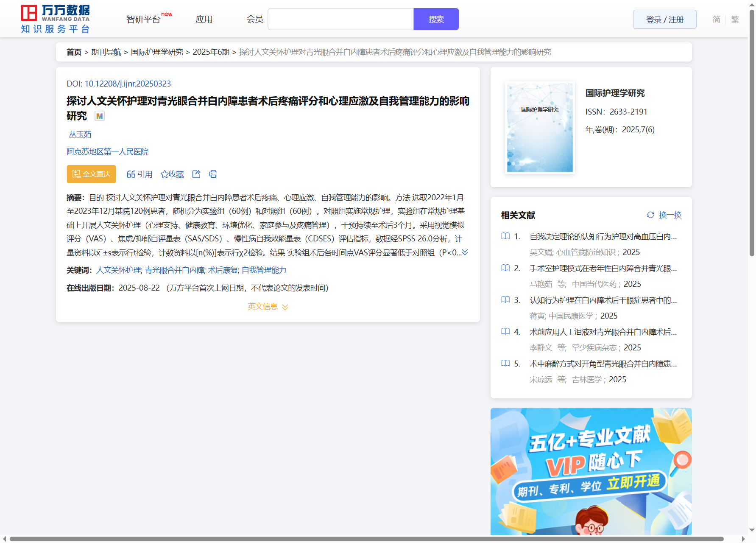
Task: Click the 国际护理学研究 journal cover thumbnail
Action: [540, 127]
